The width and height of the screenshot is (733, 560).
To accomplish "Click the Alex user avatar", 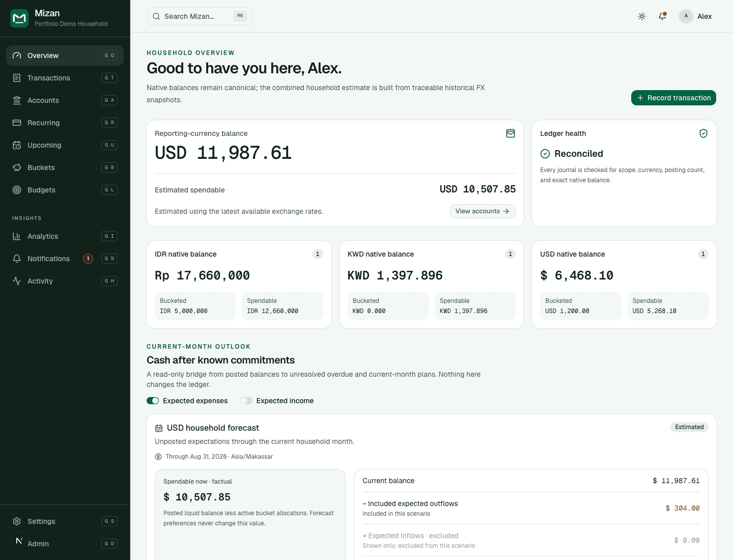I will (686, 16).
